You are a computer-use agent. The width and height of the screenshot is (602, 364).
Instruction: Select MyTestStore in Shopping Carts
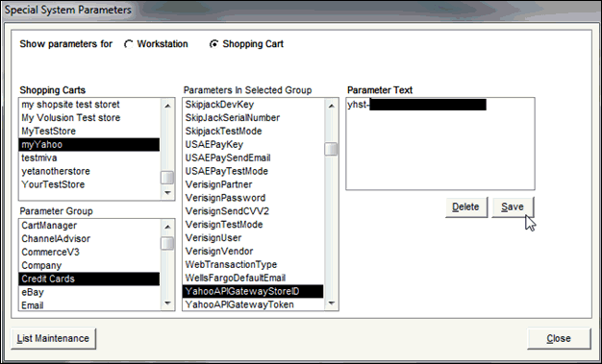click(x=89, y=132)
